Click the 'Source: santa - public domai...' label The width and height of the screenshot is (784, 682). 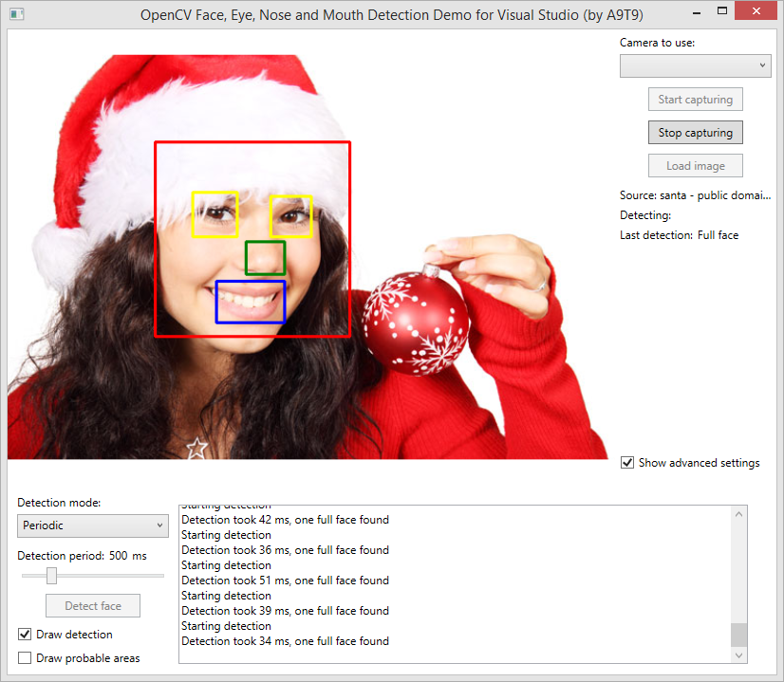point(695,195)
